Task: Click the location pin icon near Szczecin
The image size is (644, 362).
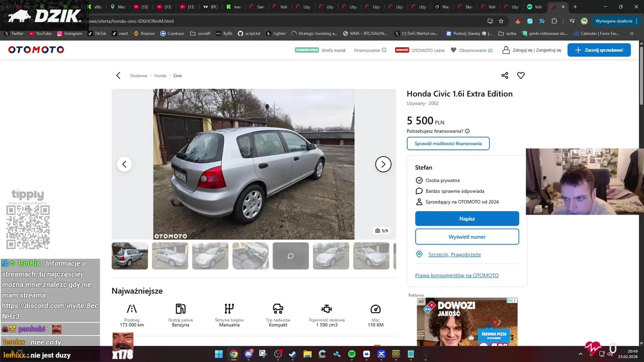Action: [x=419, y=254]
